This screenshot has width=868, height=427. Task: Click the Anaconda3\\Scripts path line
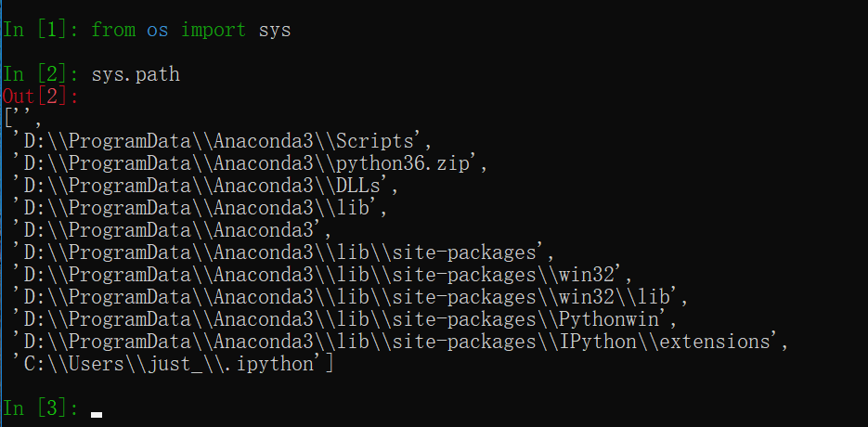point(222,141)
